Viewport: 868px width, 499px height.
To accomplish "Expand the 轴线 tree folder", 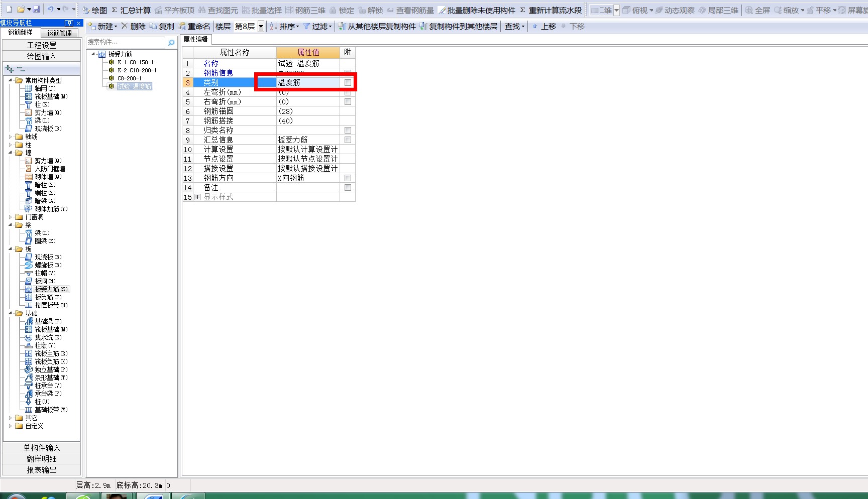I will (x=11, y=137).
